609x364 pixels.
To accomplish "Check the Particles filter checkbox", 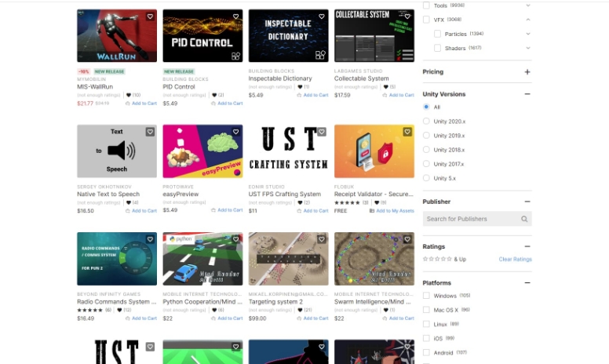I will (x=437, y=34).
